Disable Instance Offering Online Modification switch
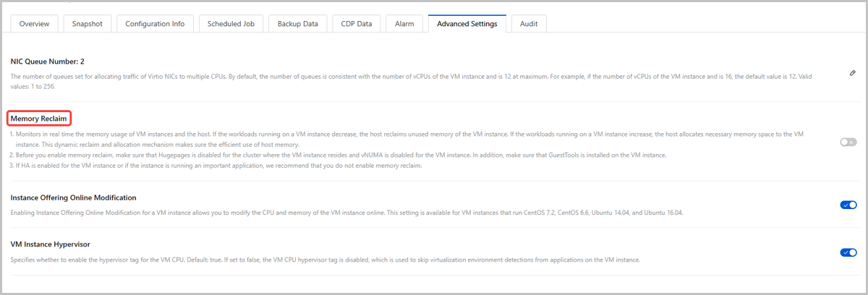Screen dimensions: 868x295 [848, 205]
